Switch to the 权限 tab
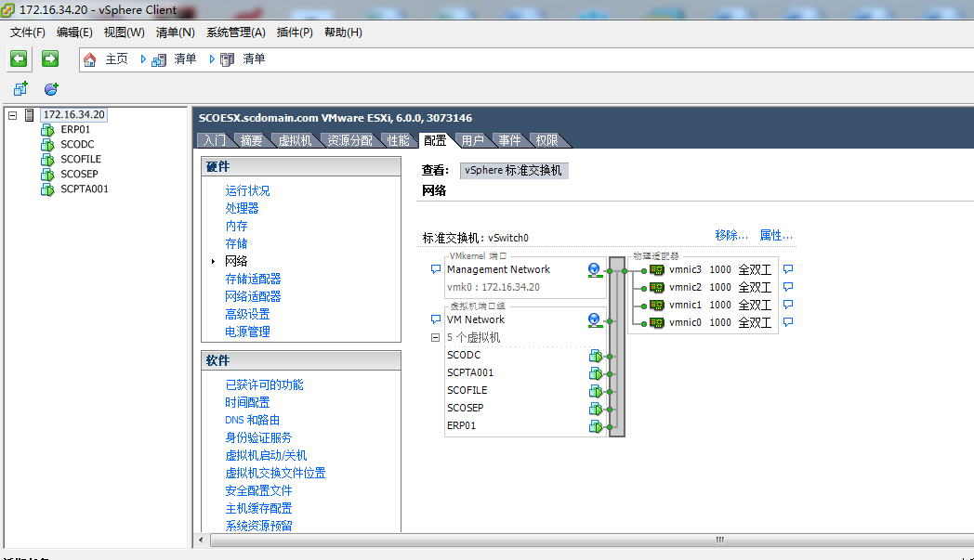This screenshot has width=974, height=560. point(546,140)
